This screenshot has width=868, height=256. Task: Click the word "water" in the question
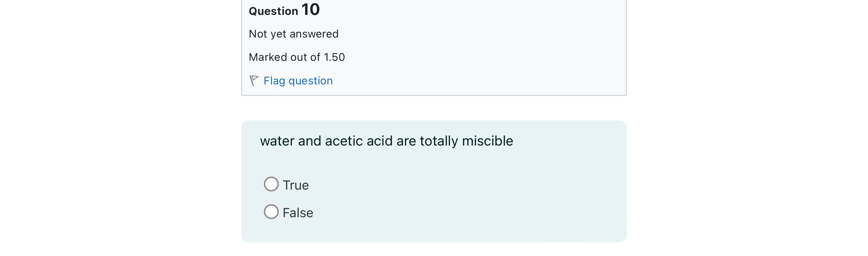(277, 141)
